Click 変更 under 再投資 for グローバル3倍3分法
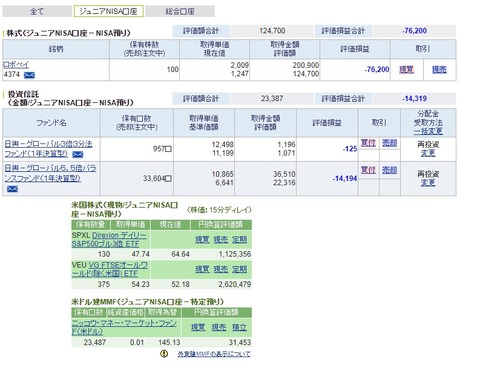This screenshot has width=480, height=388. click(x=428, y=153)
